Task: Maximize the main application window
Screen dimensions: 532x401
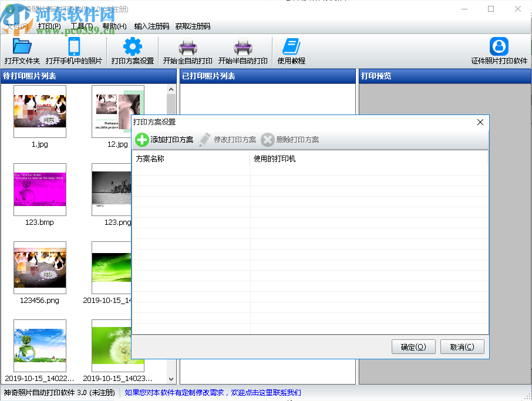Action: (x=491, y=9)
